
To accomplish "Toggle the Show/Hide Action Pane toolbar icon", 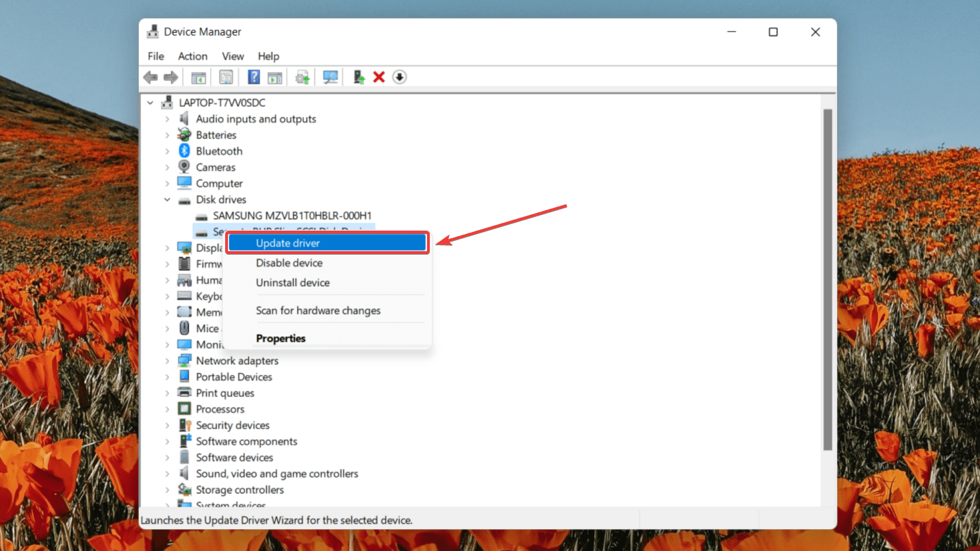I will coord(275,77).
